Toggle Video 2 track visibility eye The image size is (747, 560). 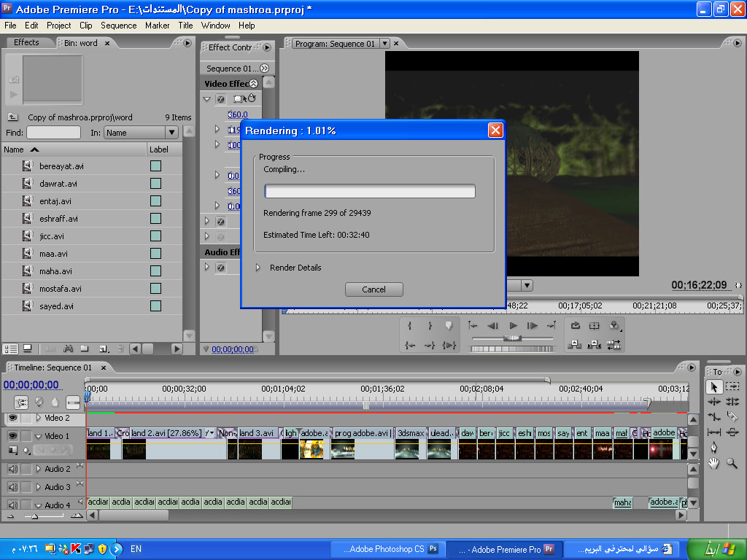point(13,418)
